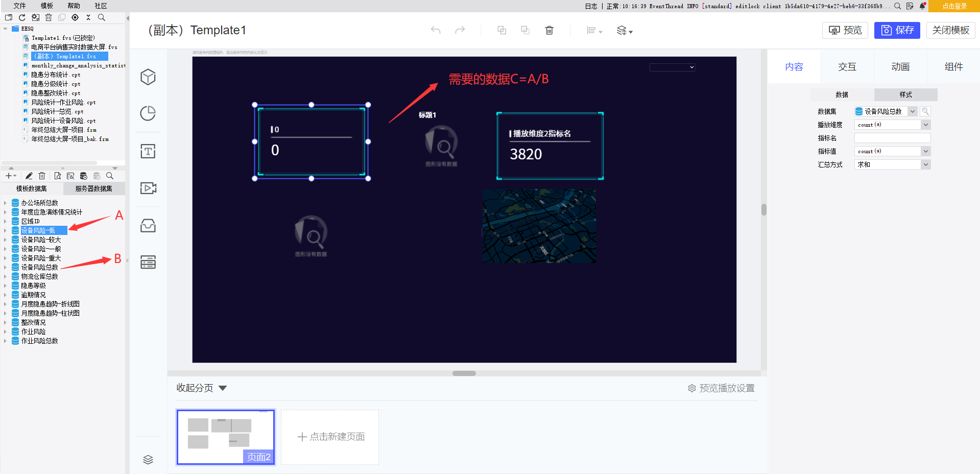Click the 关闭模板 button
This screenshot has height=474, width=980.
[x=950, y=30]
